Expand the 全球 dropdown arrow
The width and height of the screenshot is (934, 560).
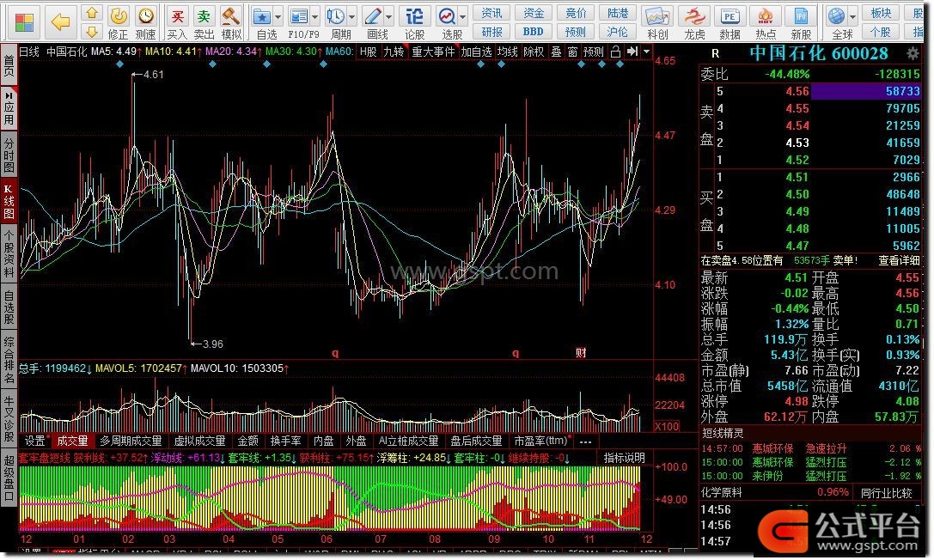[853, 16]
